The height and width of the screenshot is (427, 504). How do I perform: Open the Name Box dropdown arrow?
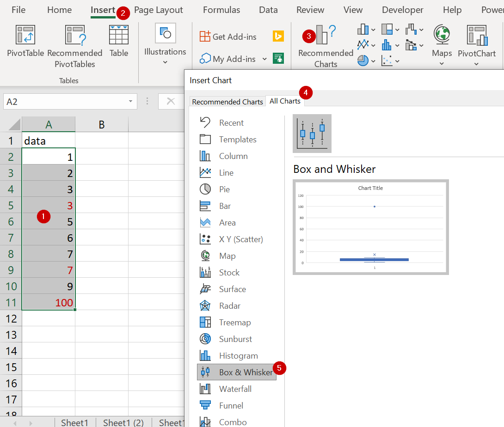coord(130,102)
